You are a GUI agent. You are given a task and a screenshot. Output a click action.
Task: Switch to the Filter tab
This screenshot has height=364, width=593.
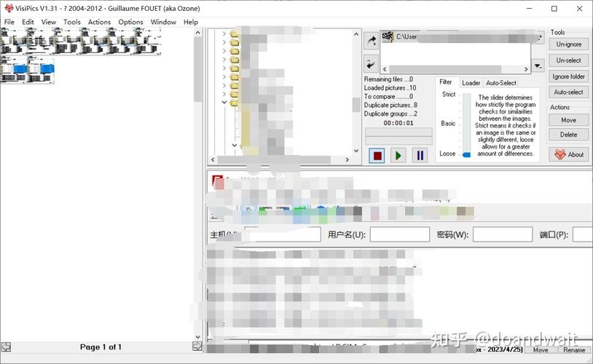446,82
